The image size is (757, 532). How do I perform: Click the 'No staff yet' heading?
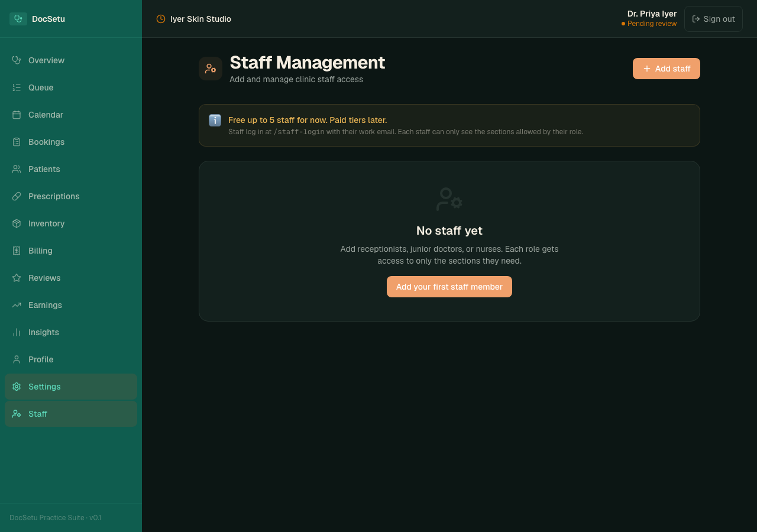(449, 231)
